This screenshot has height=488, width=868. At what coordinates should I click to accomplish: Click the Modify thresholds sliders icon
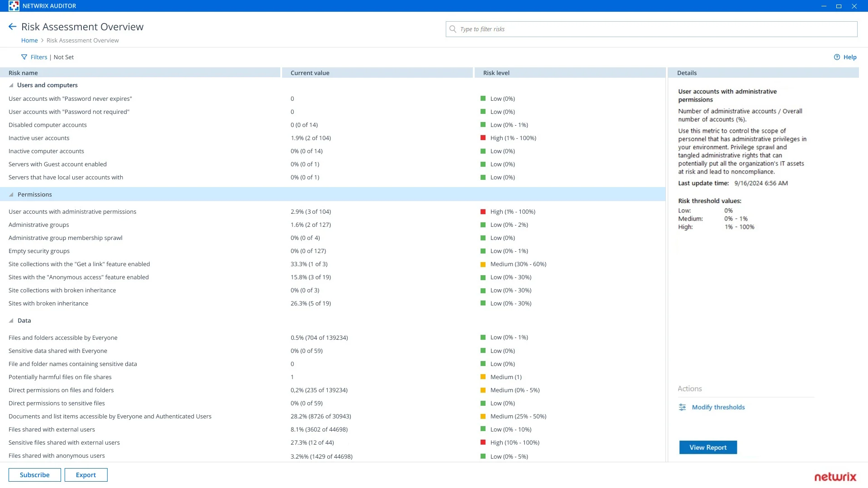[682, 407]
